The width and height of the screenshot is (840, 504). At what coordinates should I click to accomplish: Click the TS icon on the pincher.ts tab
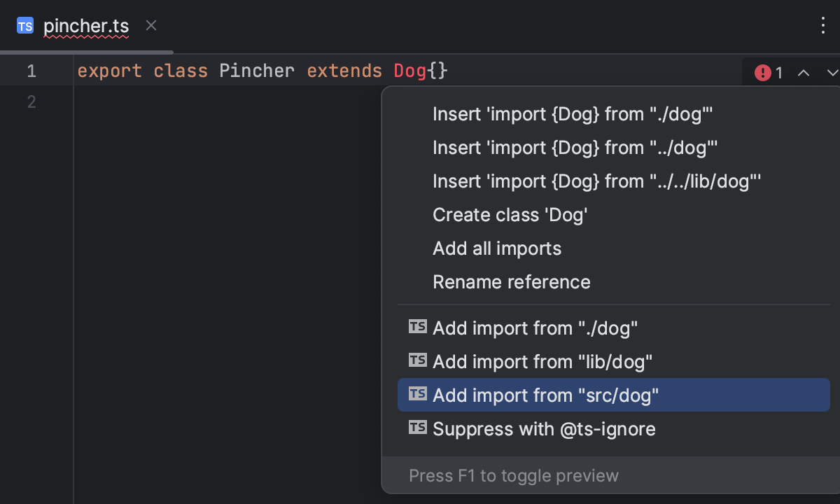tap(25, 25)
